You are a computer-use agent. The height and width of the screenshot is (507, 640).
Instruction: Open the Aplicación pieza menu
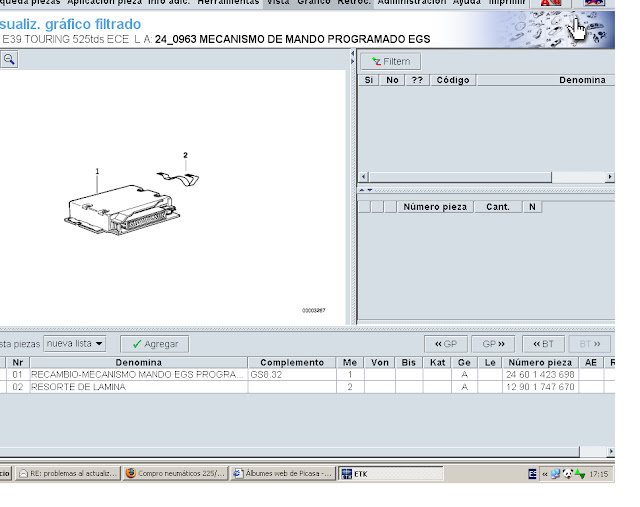[x=104, y=2]
